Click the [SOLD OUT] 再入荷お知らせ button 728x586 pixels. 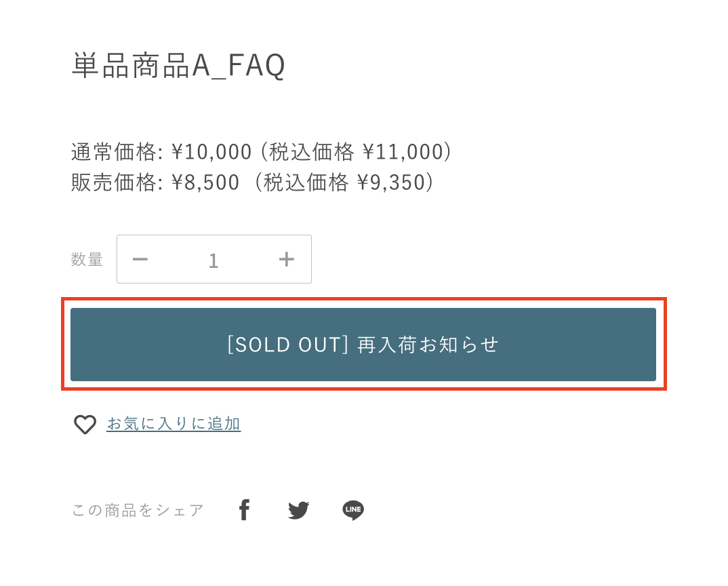coord(363,345)
